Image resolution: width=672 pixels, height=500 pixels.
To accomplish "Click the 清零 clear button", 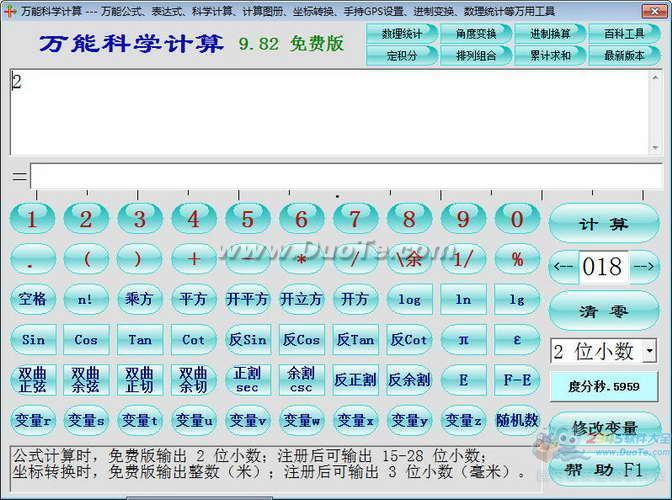I will (x=603, y=311).
